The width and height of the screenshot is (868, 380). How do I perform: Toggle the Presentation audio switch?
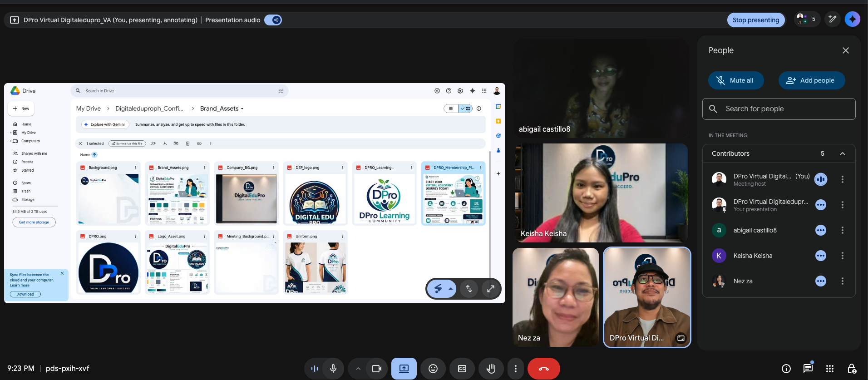click(x=273, y=20)
